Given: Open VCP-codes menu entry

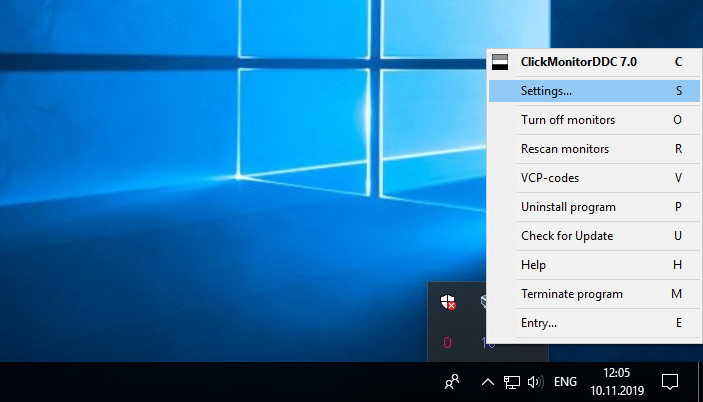Looking at the screenshot, I should pyautogui.click(x=594, y=178).
